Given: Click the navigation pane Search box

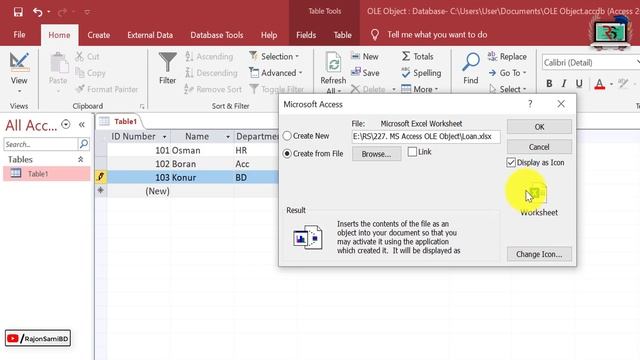Looking at the screenshot, I should tap(40, 144).
